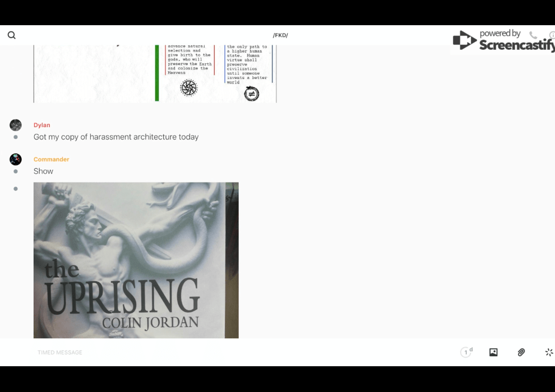
Task: Click status dot beside "Show" message
Action: 16,171
